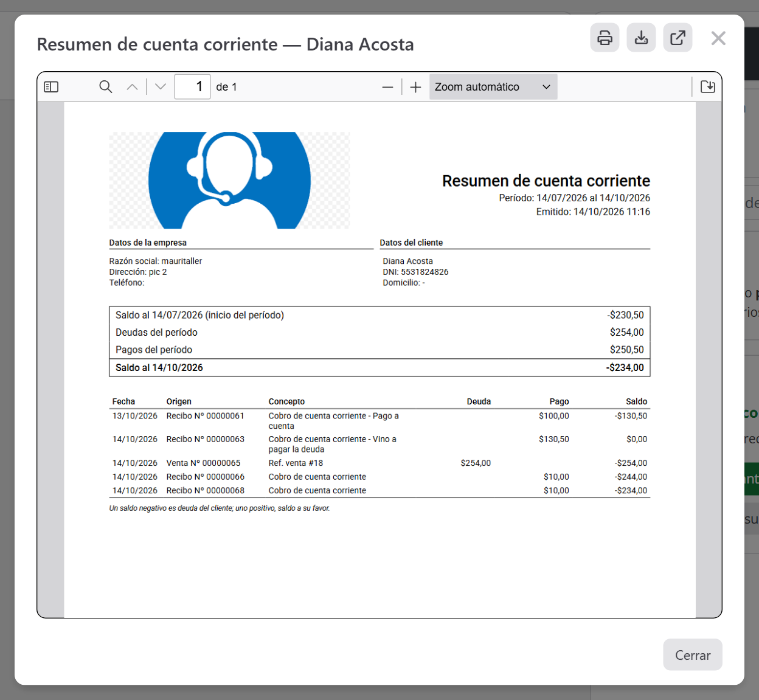Close the dialog with the X icon
The height and width of the screenshot is (700, 759).
[x=718, y=38]
